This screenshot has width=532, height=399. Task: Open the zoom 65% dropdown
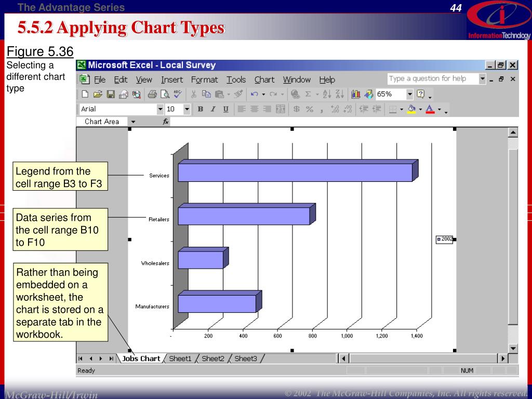[410, 95]
